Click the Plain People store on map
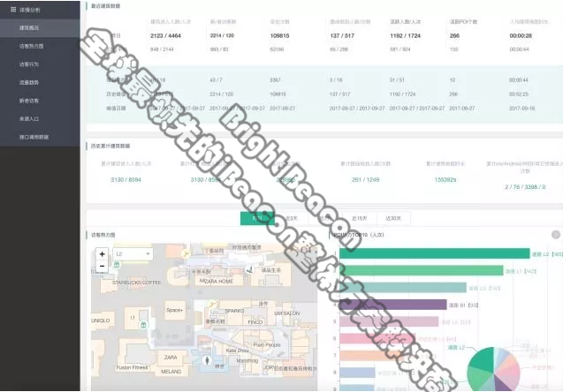This screenshot has width=563, height=392. (x=267, y=344)
